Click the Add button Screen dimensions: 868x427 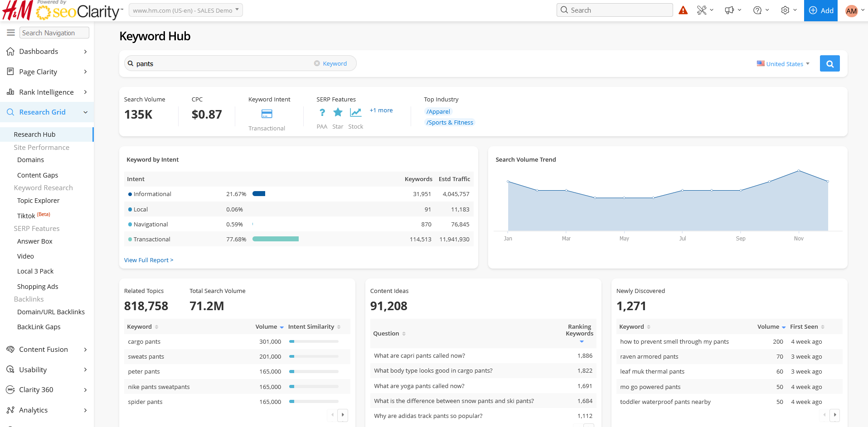(x=821, y=10)
